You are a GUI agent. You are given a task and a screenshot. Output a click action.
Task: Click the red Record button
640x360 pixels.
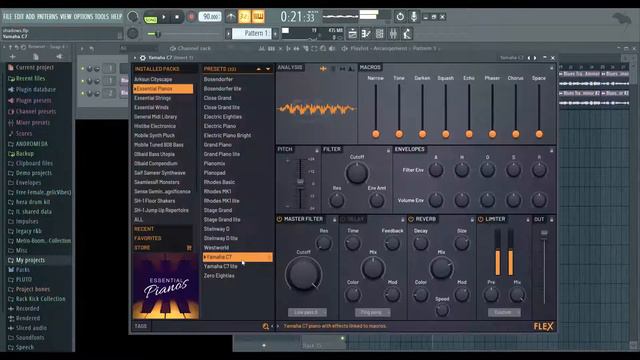[x=191, y=17]
